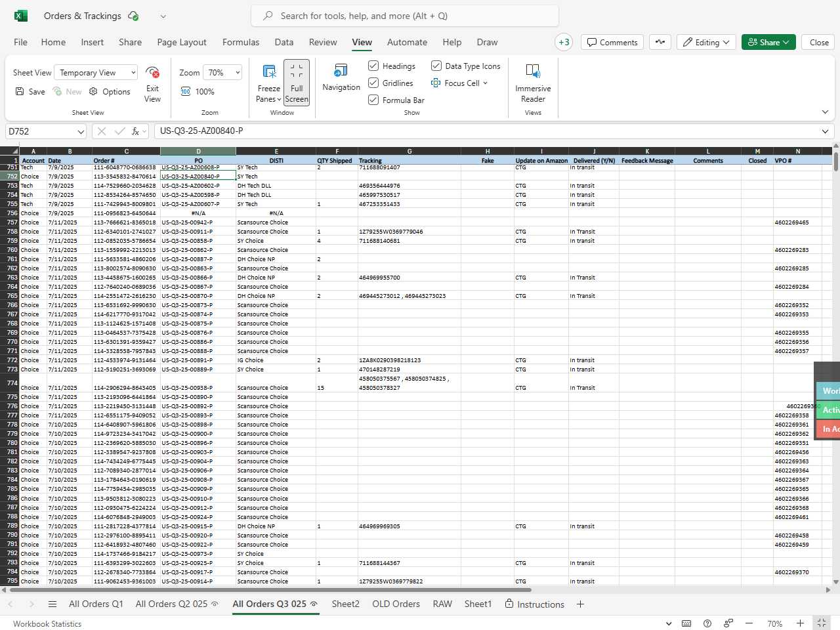The width and height of the screenshot is (840, 630).
Task: Select column D header
Action: [198, 151]
